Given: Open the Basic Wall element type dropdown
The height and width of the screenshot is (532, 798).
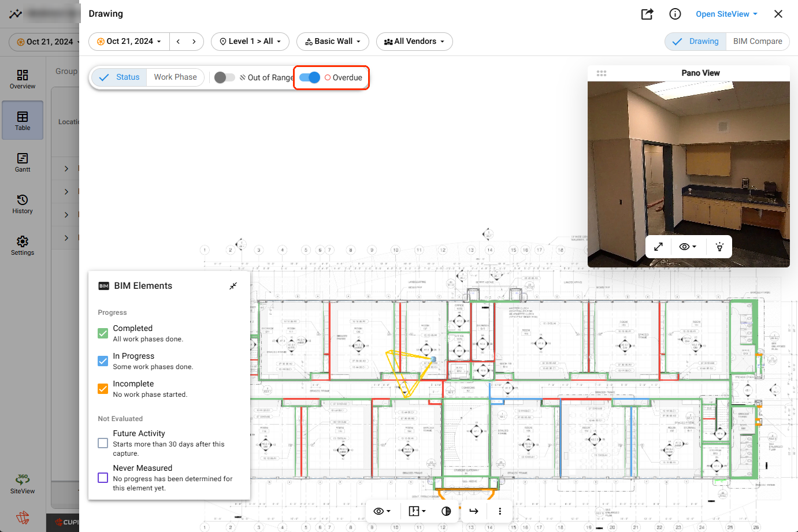Looking at the screenshot, I should [x=333, y=42].
